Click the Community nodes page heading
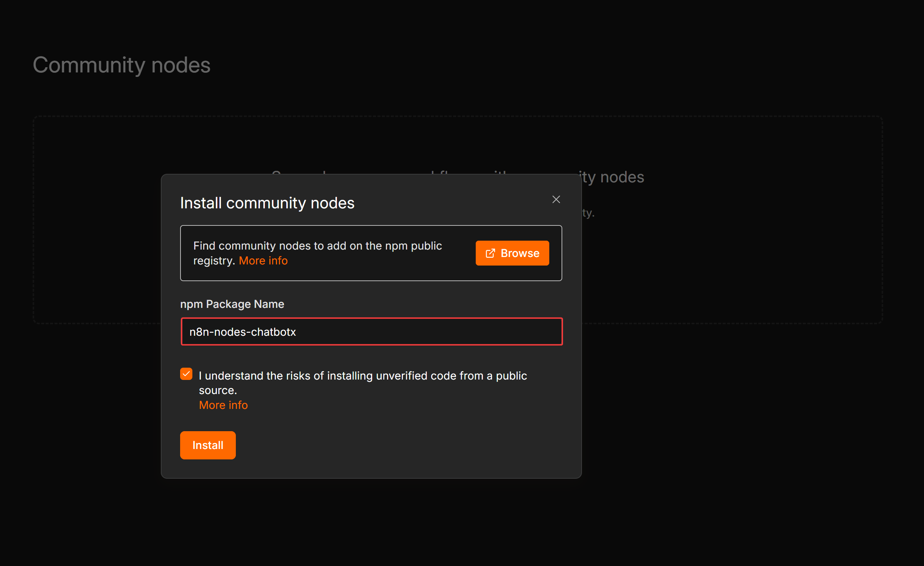The height and width of the screenshot is (566, 924). pos(121,65)
